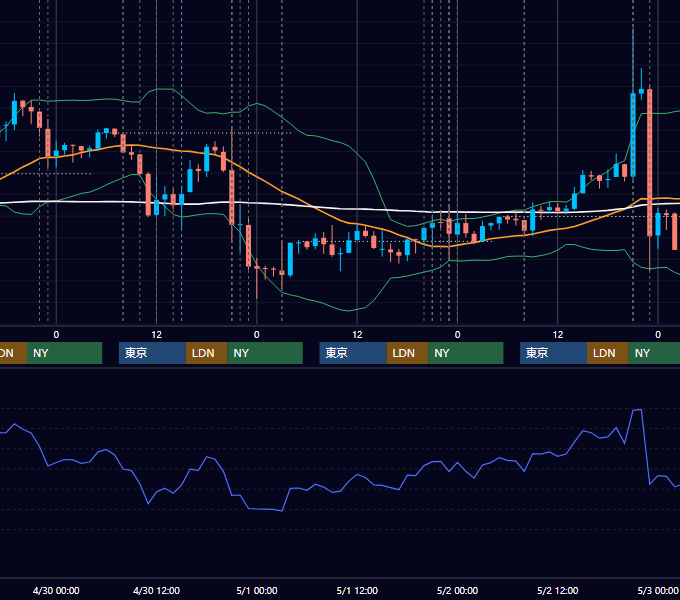Click the 4/30 12:00 date label

(156, 590)
